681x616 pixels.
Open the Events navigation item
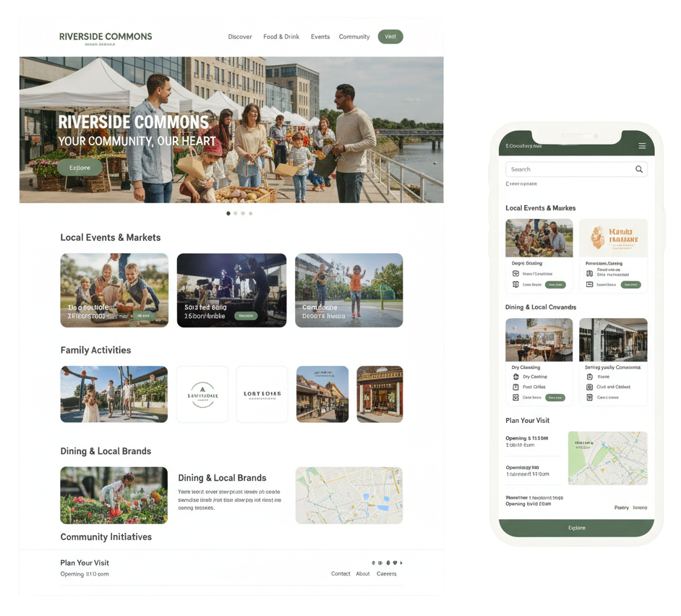click(320, 37)
